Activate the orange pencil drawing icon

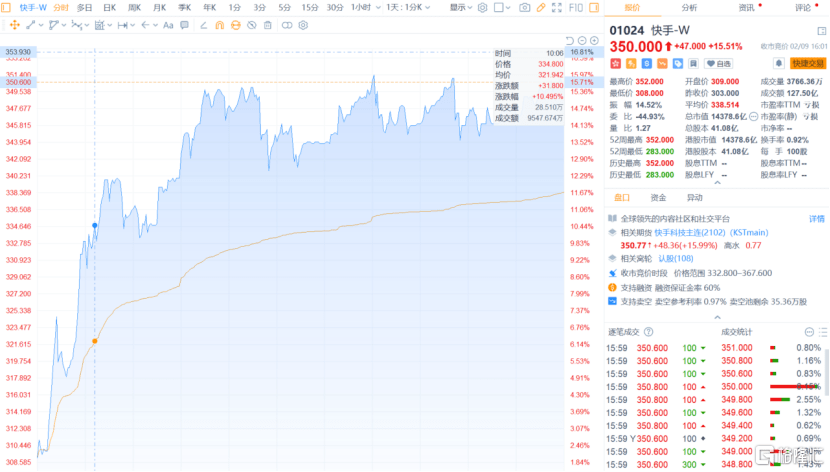(x=540, y=7)
